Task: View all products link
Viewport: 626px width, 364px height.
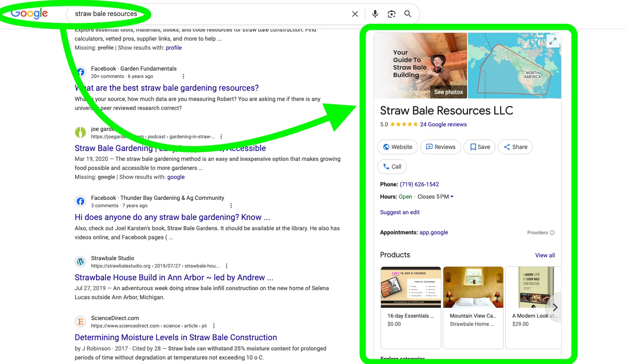Action: point(545,255)
